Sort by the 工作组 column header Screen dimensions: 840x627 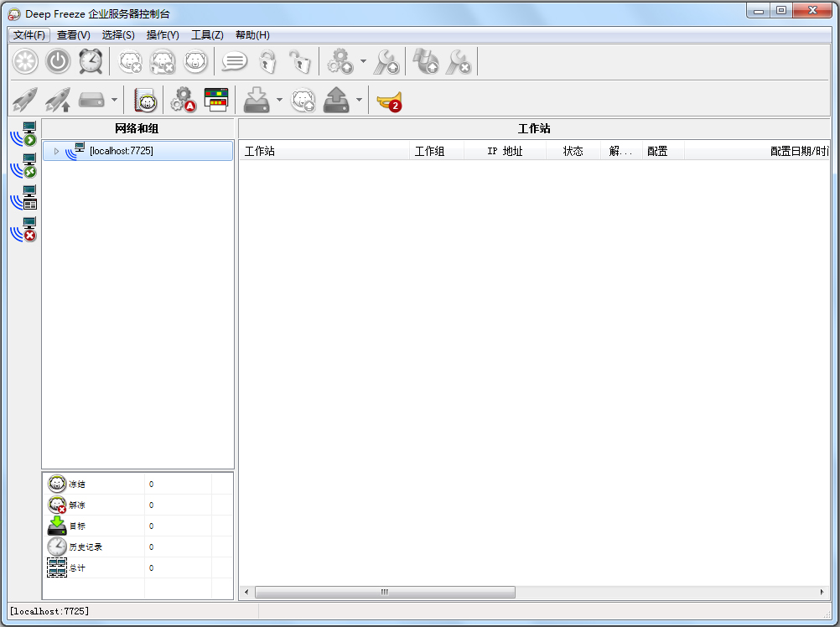437,152
